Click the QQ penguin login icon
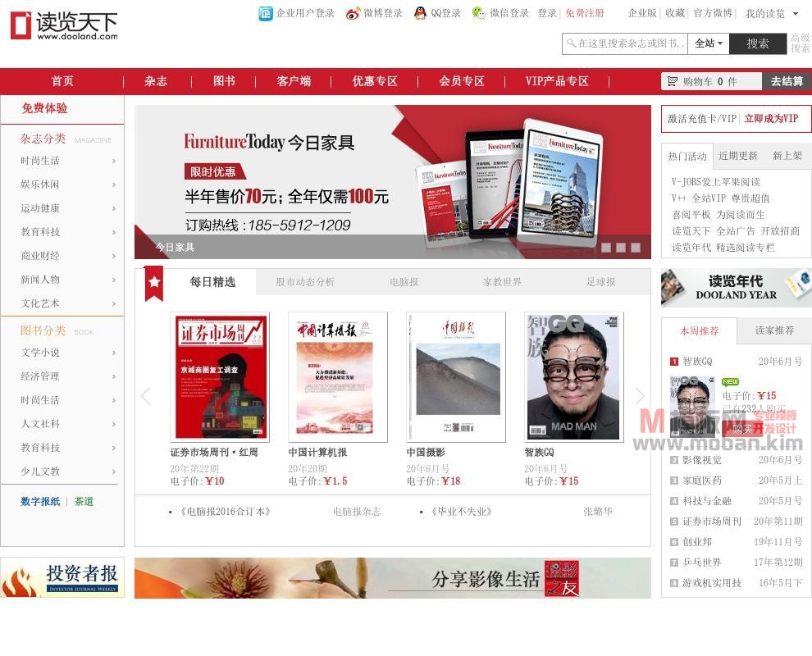Screen dimensions: 812x656 420,13
